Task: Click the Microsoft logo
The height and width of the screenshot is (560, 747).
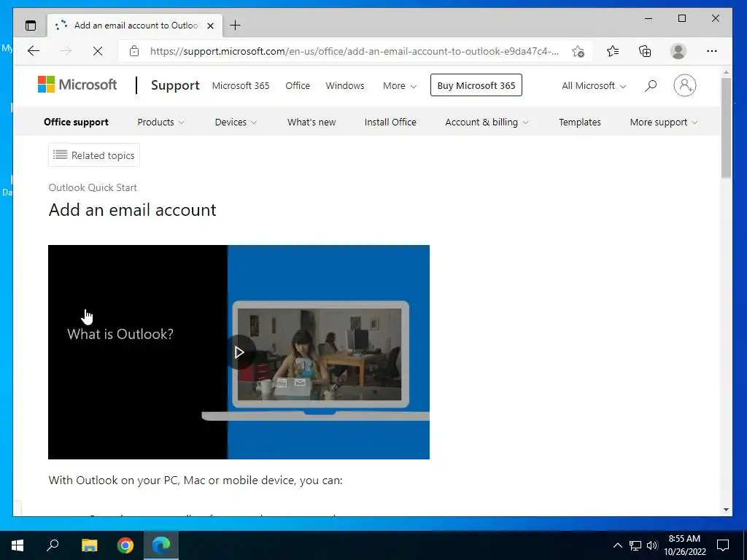Action: point(77,85)
